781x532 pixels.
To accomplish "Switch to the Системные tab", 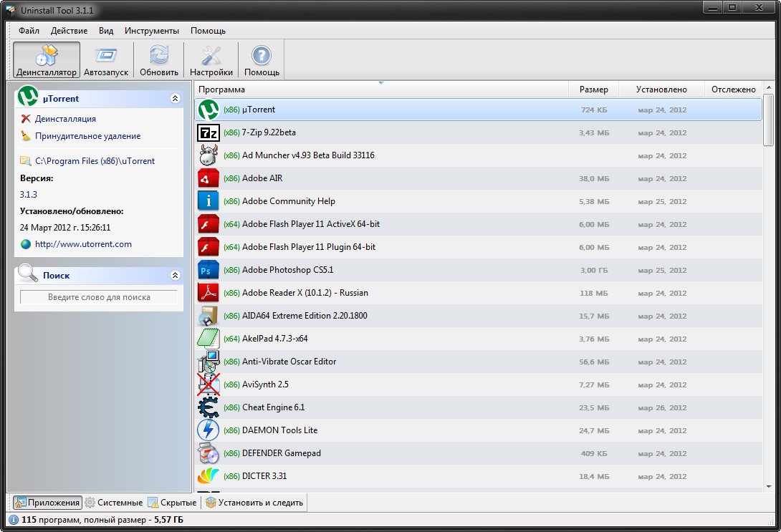I will coord(115,503).
